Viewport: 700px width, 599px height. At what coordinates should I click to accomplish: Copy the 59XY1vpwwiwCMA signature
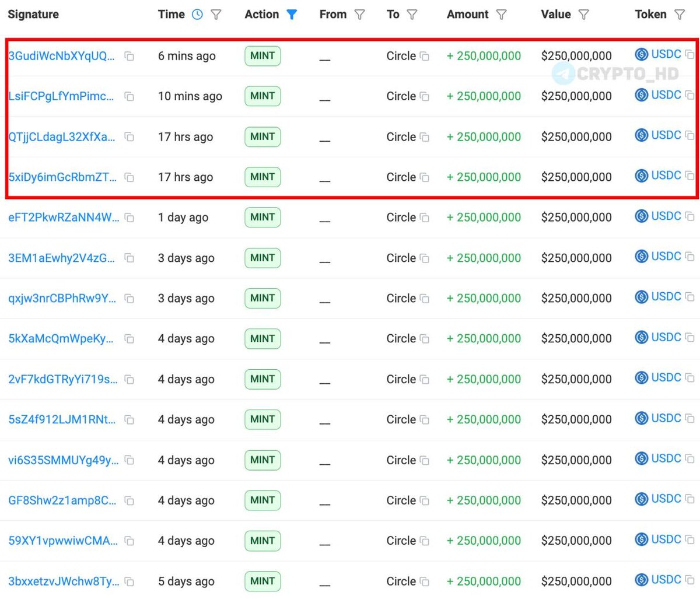(x=129, y=541)
